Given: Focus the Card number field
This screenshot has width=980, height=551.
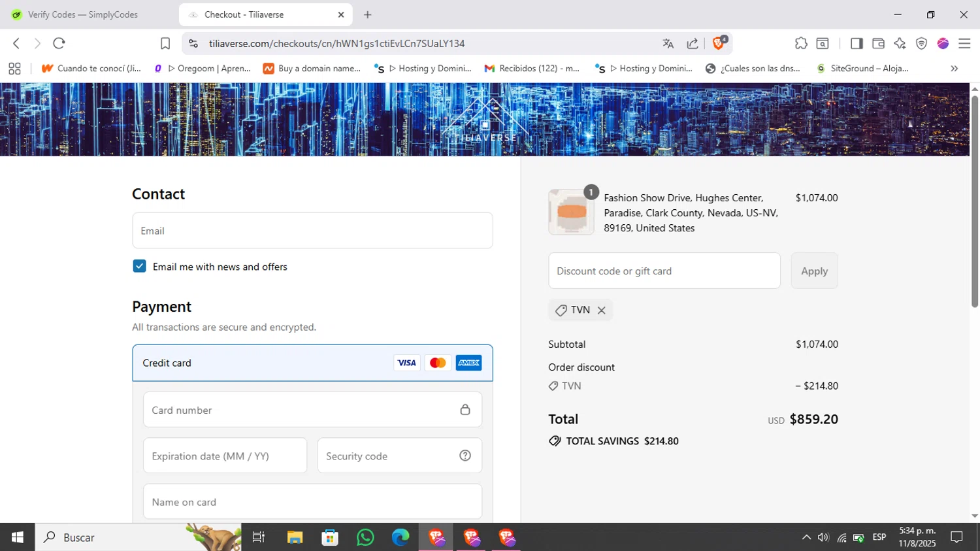Looking at the screenshot, I should (x=312, y=410).
